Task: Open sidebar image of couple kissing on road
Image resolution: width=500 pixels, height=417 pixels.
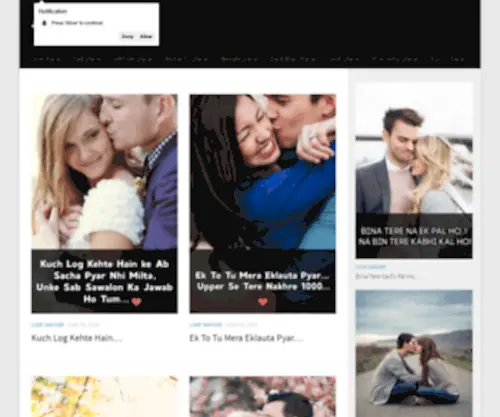Action: point(414,353)
